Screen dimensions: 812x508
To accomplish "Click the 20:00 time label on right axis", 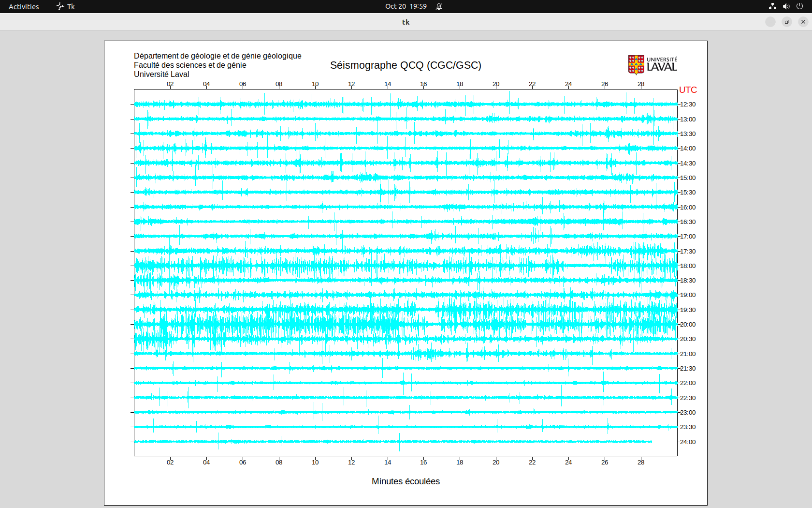I will 688,325.
